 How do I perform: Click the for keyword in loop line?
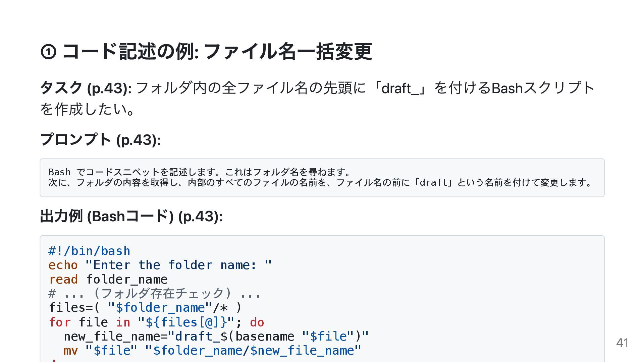point(60,322)
